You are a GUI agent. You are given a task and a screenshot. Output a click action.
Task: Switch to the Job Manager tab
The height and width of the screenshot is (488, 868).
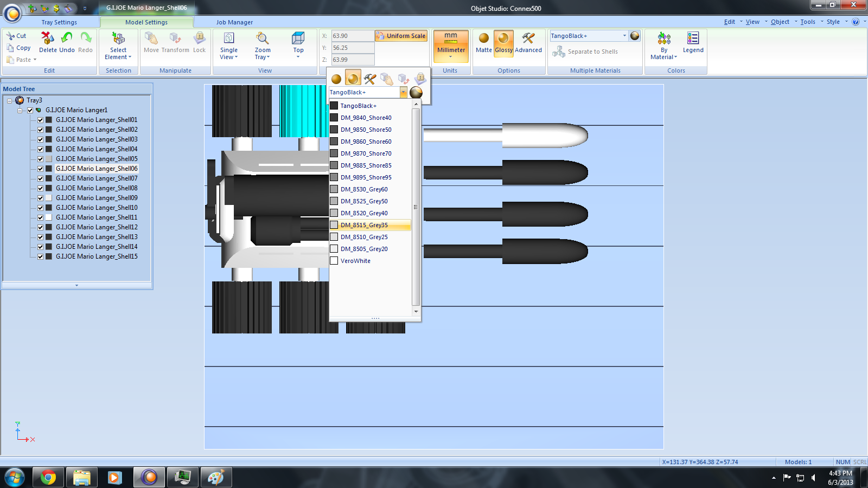tap(234, 22)
